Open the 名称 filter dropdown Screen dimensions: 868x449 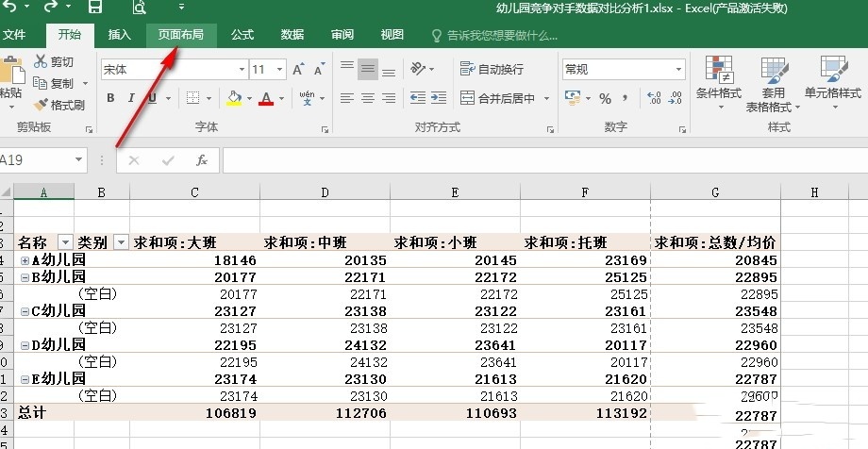coord(65,242)
